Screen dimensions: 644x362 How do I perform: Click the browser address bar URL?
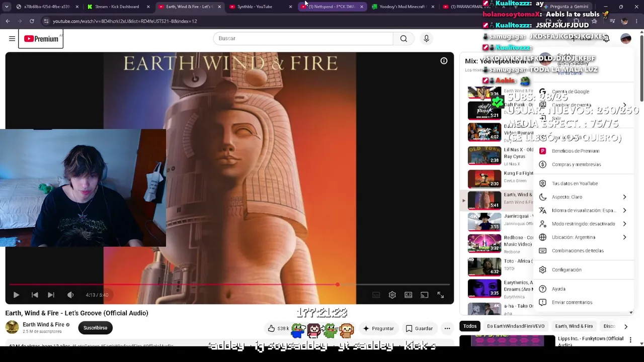tap(125, 21)
